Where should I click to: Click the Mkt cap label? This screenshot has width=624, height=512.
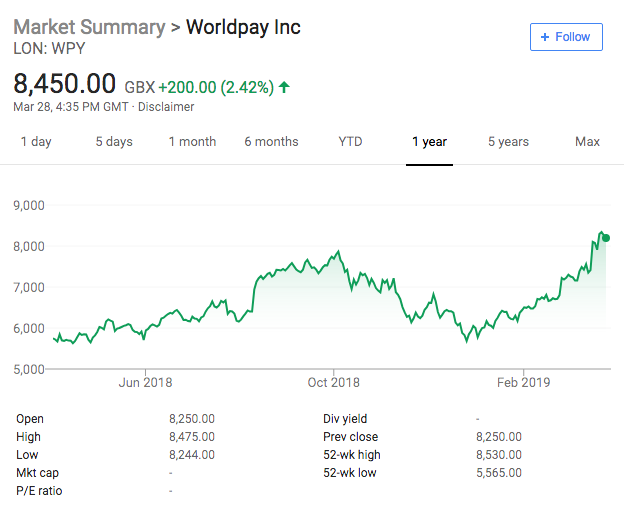pyautogui.click(x=37, y=473)
